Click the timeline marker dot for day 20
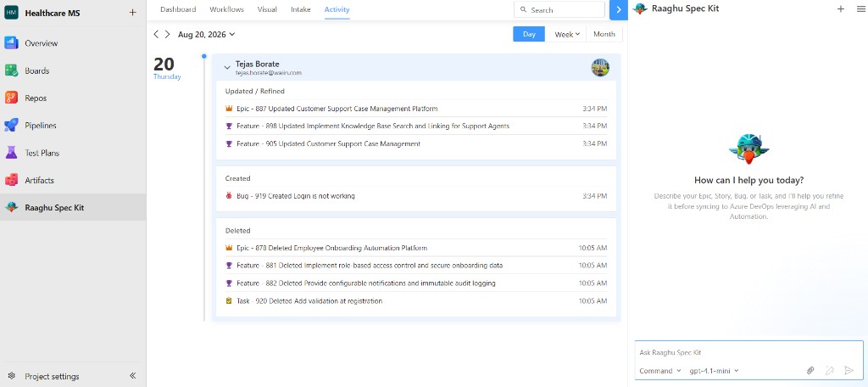The height and width of the screenshot is (387, 868). pos(204,56)
